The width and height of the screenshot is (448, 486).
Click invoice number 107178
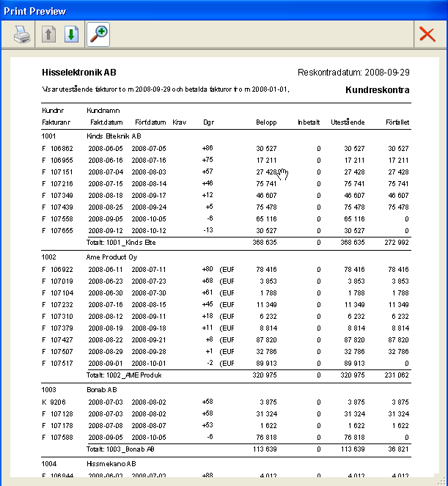point(62,426)
